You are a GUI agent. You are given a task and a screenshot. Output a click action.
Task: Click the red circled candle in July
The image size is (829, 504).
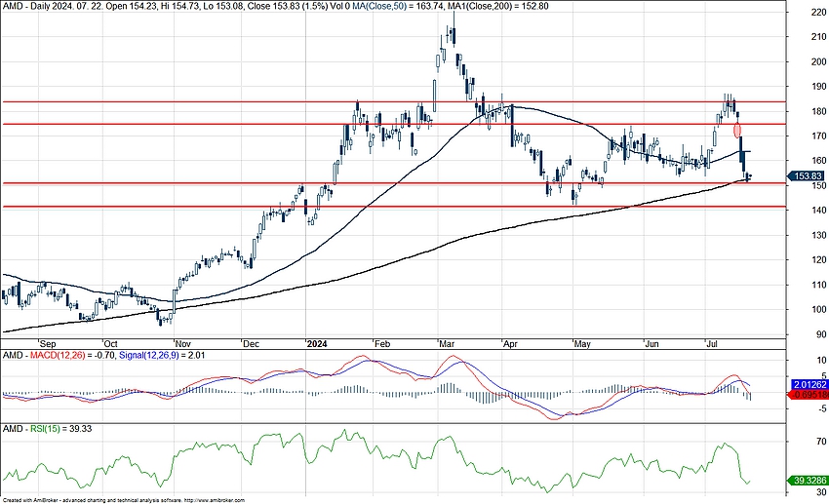pos(737,130)
